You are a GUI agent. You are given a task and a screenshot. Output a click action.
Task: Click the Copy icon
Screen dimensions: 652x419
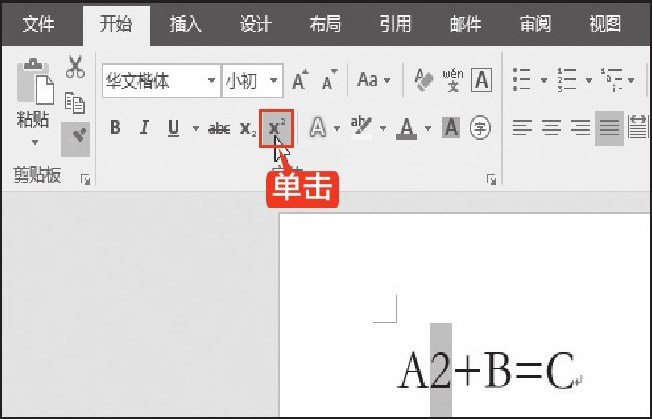[x=75, y=103]
